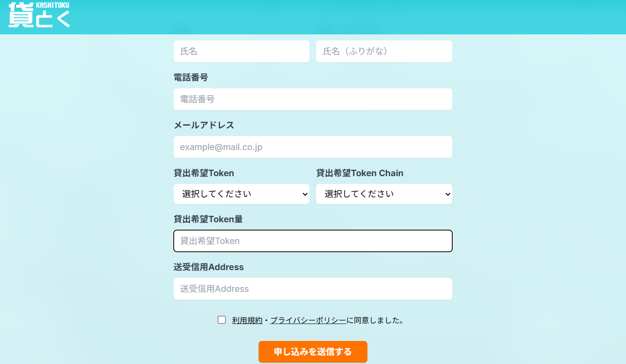The image size is (626, 364).
Task: Check the terms agreement checkbox
Action: (x=222, y=320)
